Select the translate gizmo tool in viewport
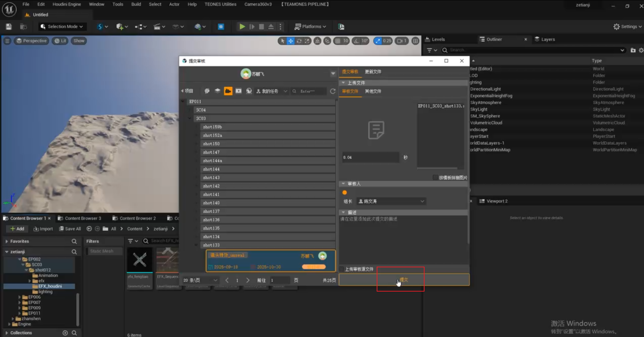 coord(291,41)
